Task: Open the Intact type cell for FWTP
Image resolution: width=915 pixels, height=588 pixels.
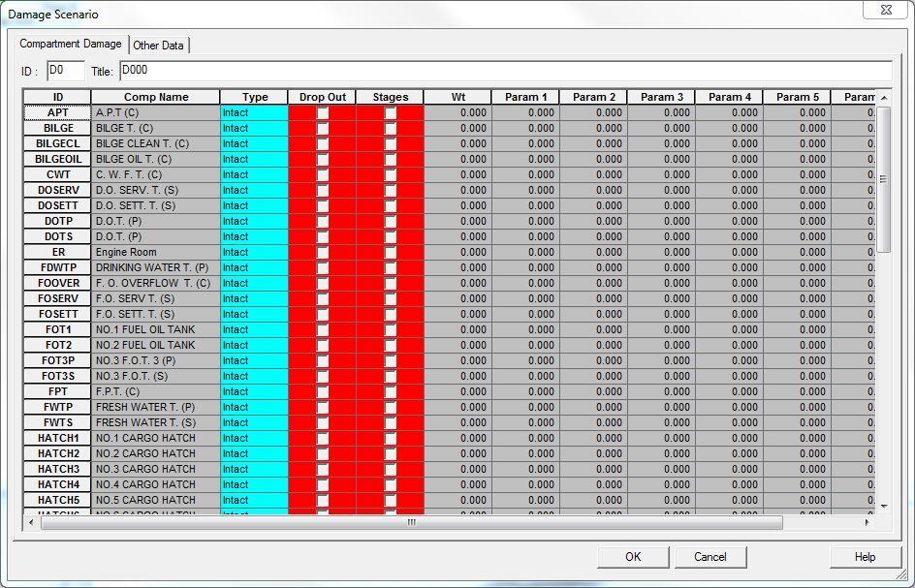Action: [254, 407]
